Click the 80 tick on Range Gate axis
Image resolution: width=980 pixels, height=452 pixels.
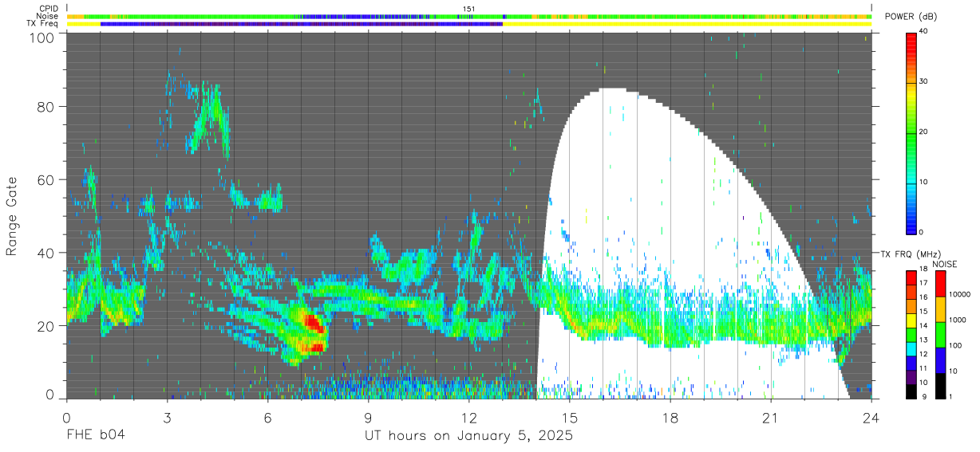45,106
